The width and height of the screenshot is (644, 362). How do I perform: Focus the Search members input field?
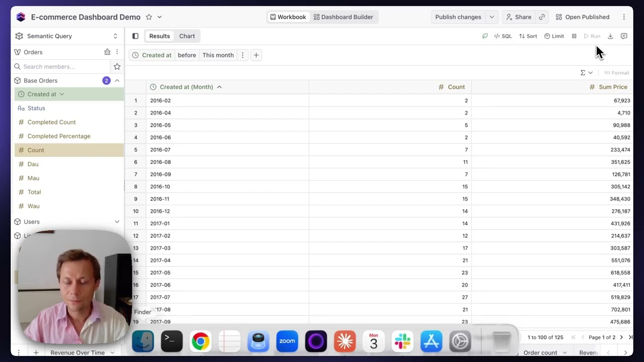coord(61,66)
